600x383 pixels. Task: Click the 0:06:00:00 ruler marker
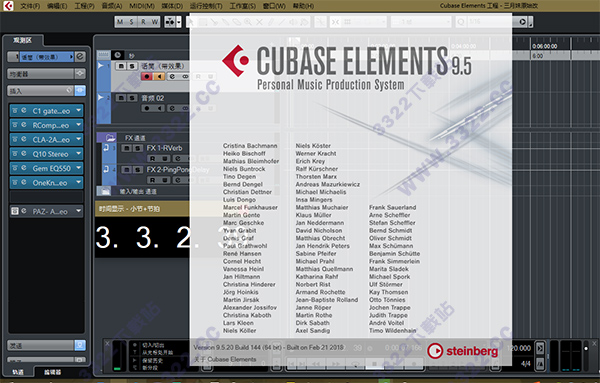545,46
